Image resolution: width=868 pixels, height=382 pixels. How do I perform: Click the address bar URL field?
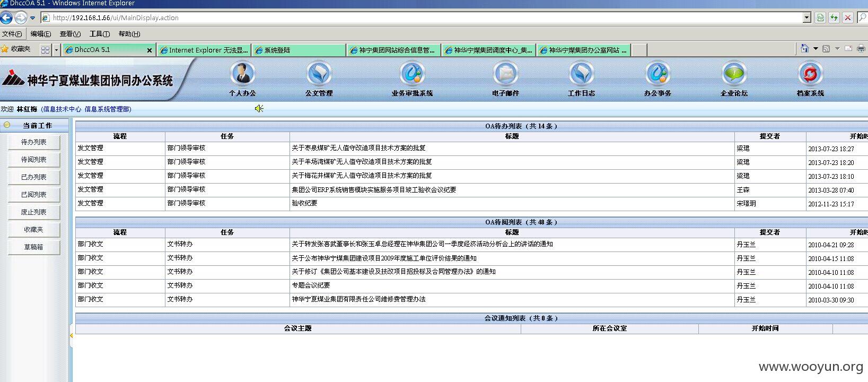422,18
